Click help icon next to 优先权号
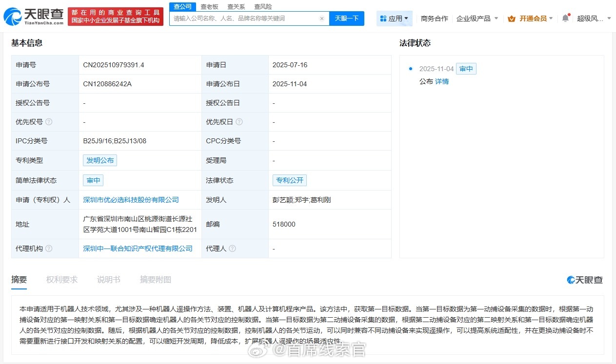Viewport: 616px width, 364px height. coord(49,122)
